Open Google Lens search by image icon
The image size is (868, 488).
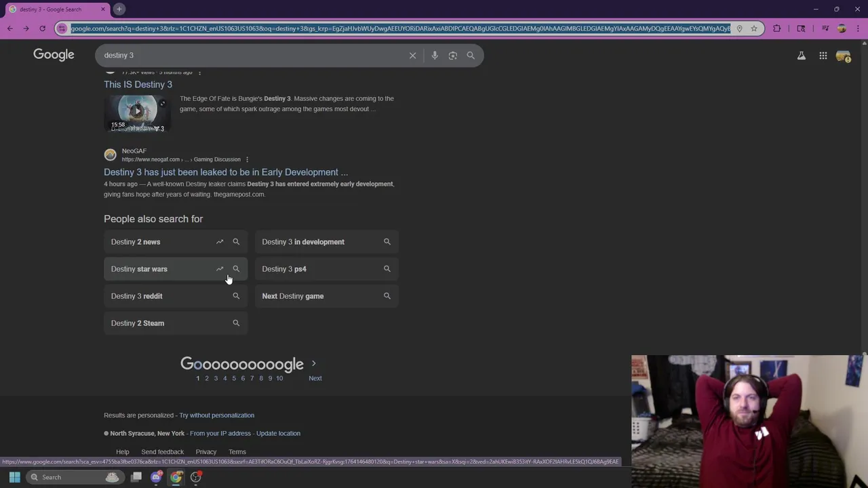pyautogui.click(x=453, y=56)
